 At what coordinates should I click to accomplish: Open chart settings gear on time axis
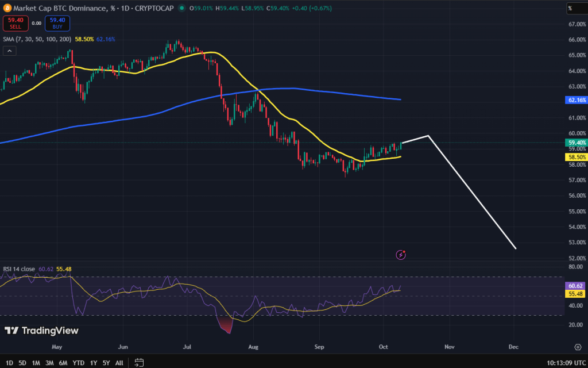pos(577,347)
